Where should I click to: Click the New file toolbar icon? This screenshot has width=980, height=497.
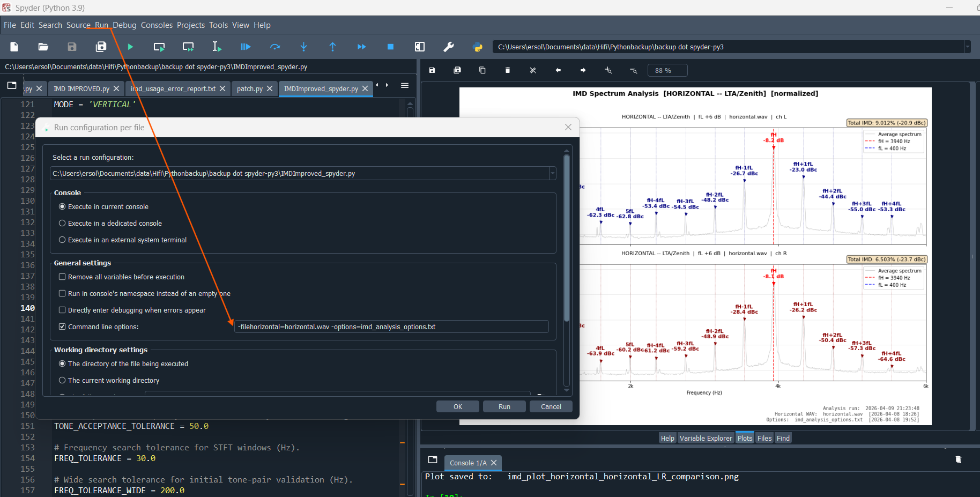pos(14,47)
